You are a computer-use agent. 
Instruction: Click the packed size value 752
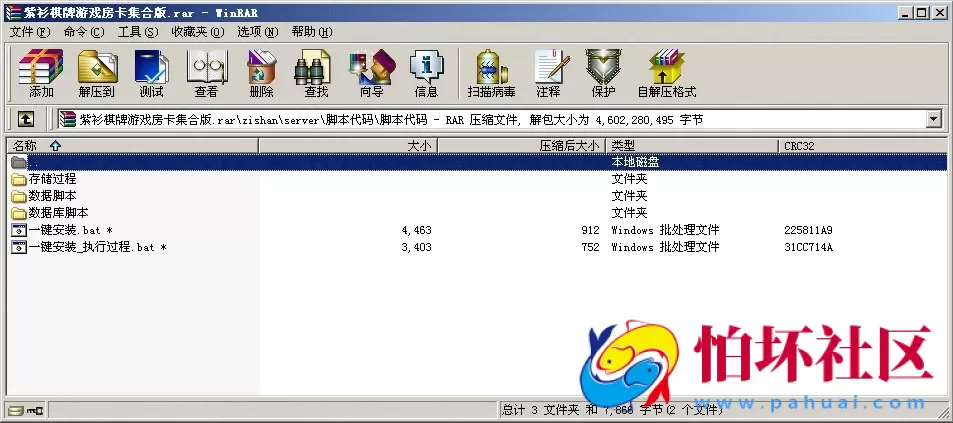(x=590, y=247)
